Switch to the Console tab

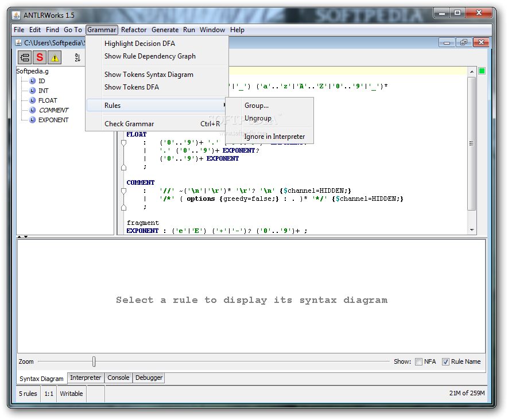[118, 378]
